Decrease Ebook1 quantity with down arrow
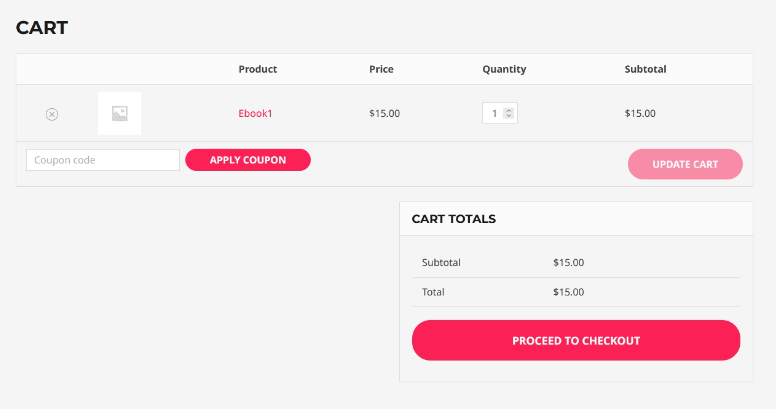The height and width of the screenshot is (409, 776). click(x=509, y=117)
